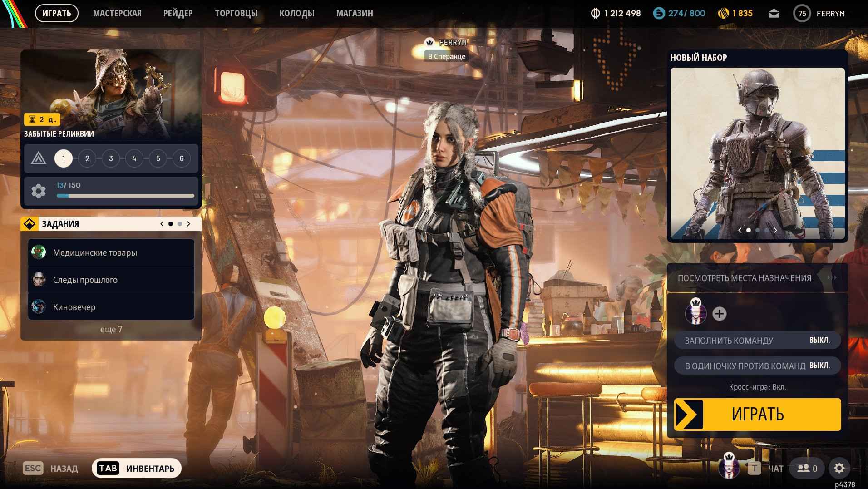
Task: Click the 13/150 progress bar
Action: tap(125, 196)
